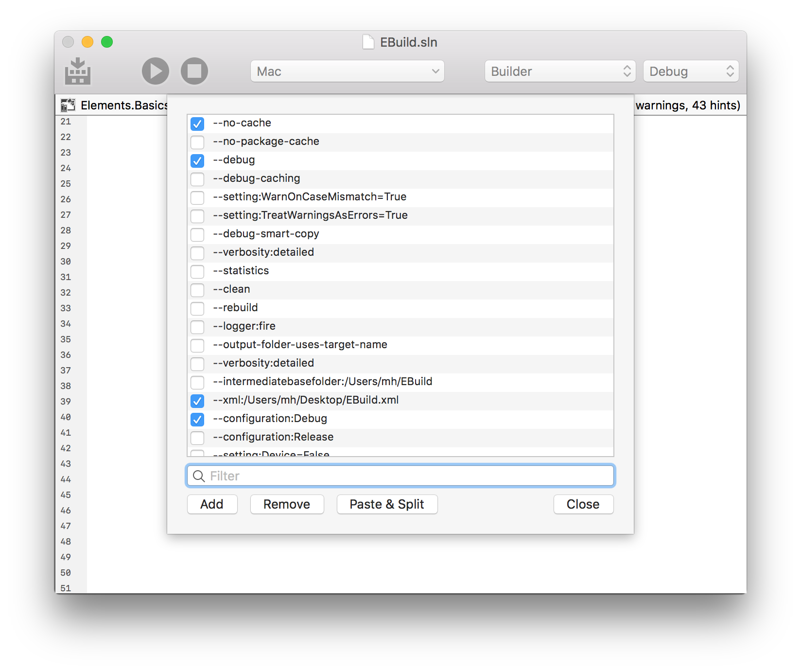Click the magnifier icon in the Filter field
This screenshot has height=672, width=801.
click(199, 476)
